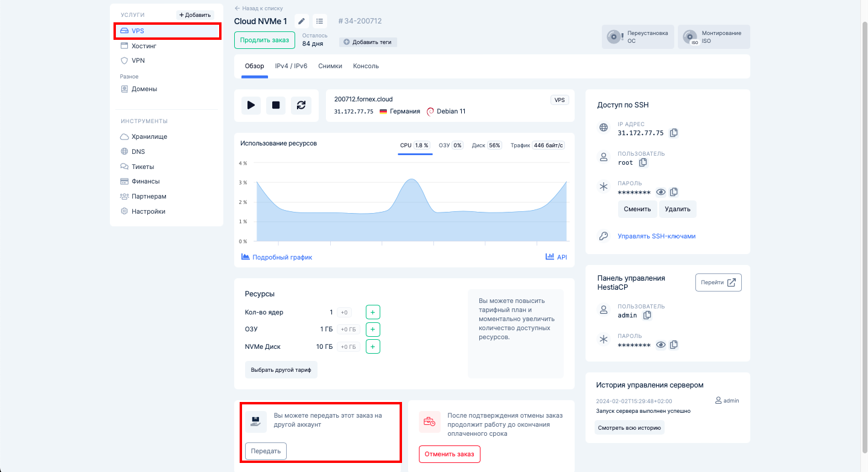Image resolution: width=868 pixels, height=472 pixels.
Task: Open Управлять SSH-ключами link
Action: 657,236
